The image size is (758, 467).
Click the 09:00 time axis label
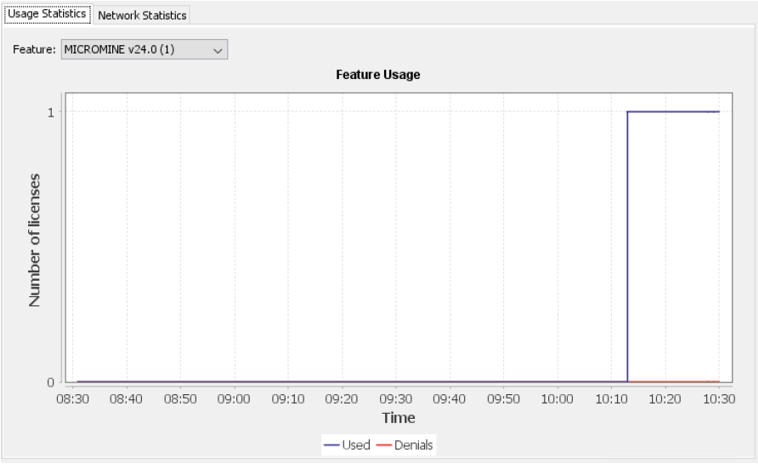pos(234,399)
